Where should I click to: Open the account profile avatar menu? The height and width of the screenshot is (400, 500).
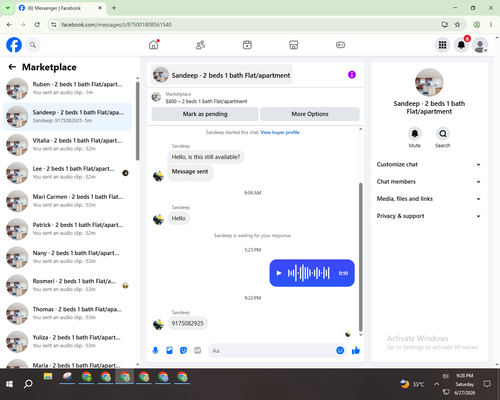click(480, 45)
